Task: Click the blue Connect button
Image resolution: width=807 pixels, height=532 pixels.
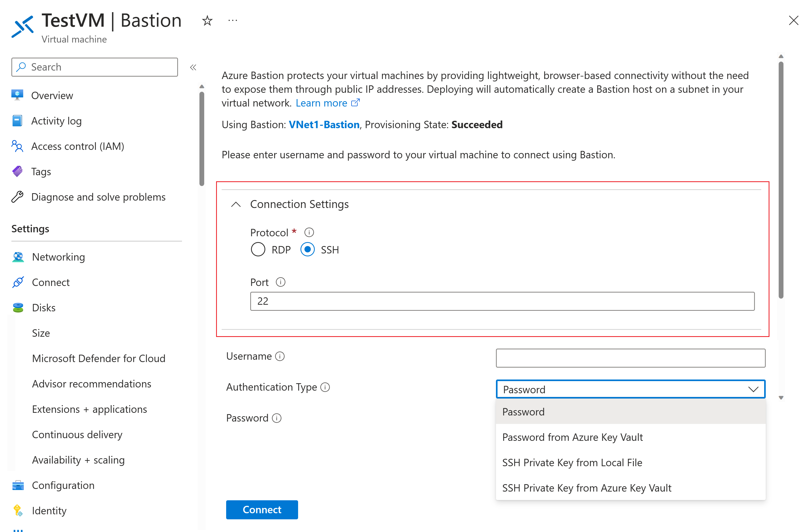Action: 262,510
